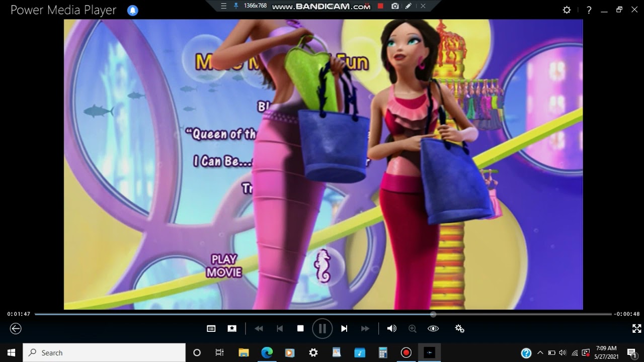The width and height of the screenshot is (644, 362).
Task: Switch to full screen mode
Action: (x=636, y=328)
